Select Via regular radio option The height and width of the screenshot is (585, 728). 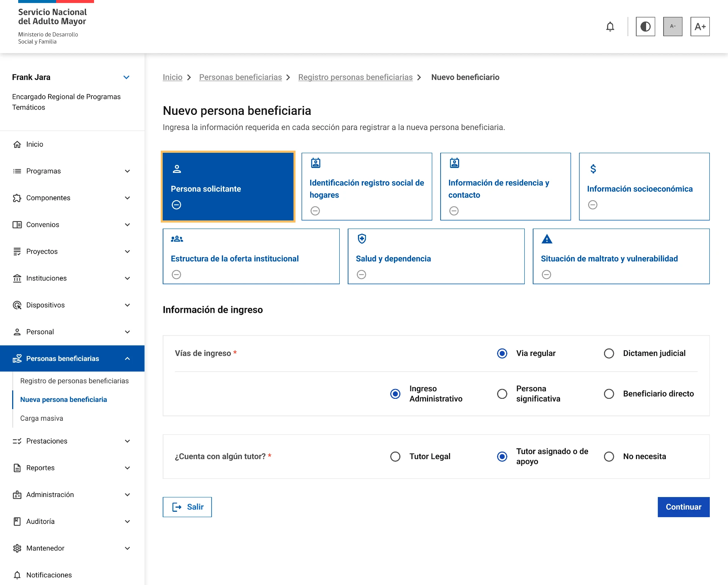[x=502, y=353]
